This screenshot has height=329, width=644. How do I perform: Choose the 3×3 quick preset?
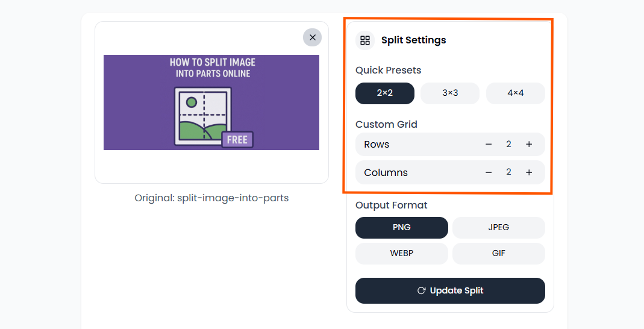point(450,93)
